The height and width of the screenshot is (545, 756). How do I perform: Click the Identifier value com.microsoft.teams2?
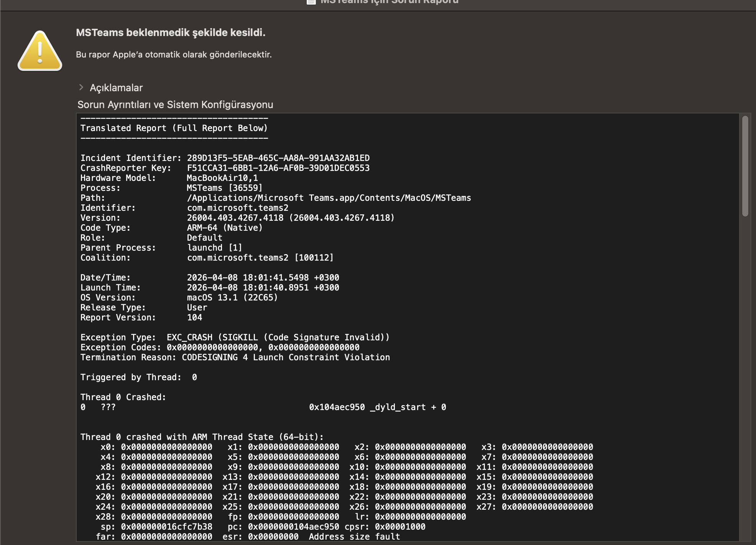point(238,208)
